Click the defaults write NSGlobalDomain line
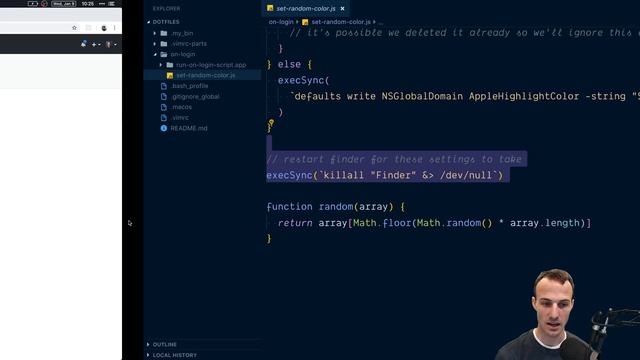The height and width of the screenshot is (360, 640). pyautogui.click(x=464, y=97)
